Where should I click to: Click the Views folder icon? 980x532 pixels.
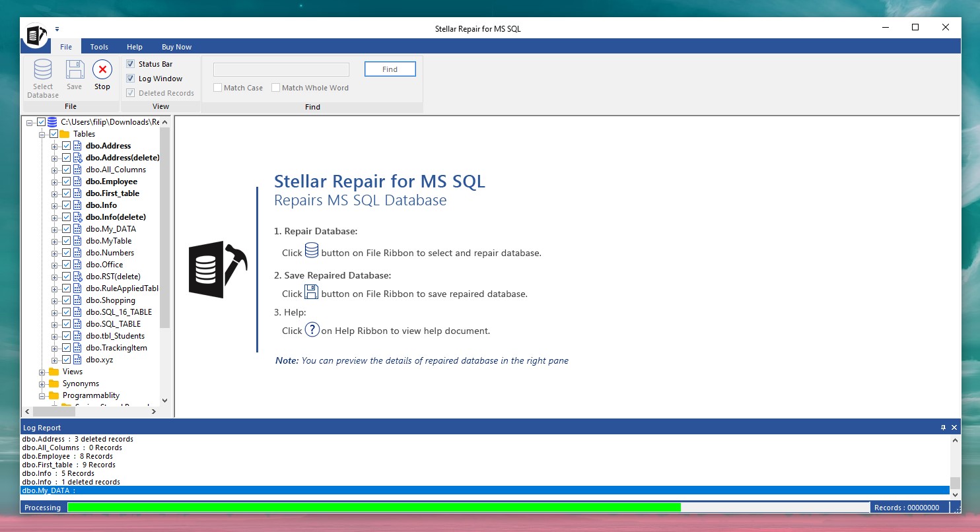pos(53,372)
